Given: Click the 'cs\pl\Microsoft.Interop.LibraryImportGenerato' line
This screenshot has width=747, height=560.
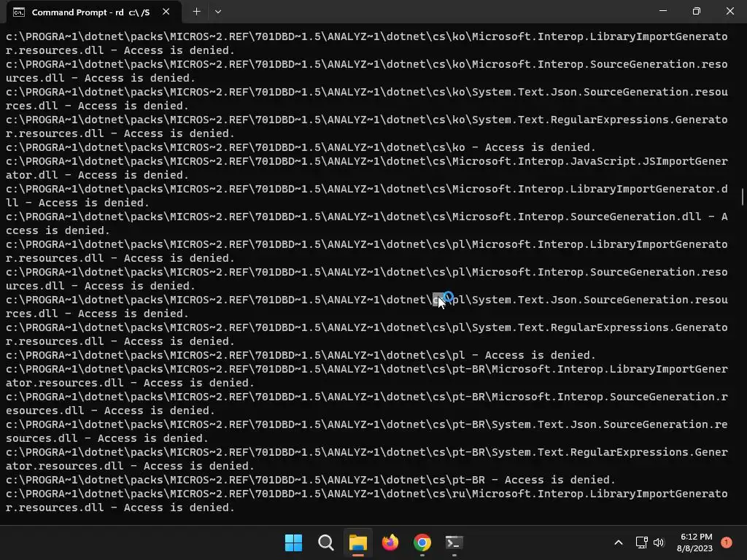Looking at the screenshot, I should (x=367, y=244).
